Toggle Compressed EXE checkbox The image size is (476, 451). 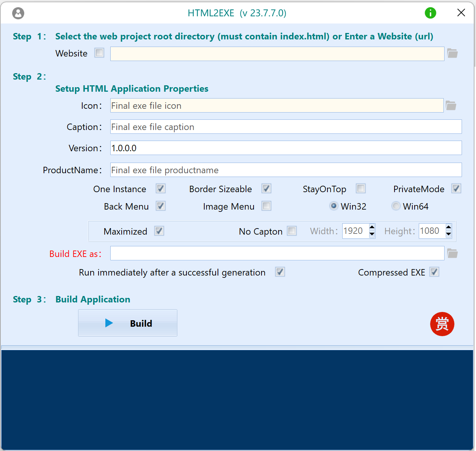click(x=434, y=272)
